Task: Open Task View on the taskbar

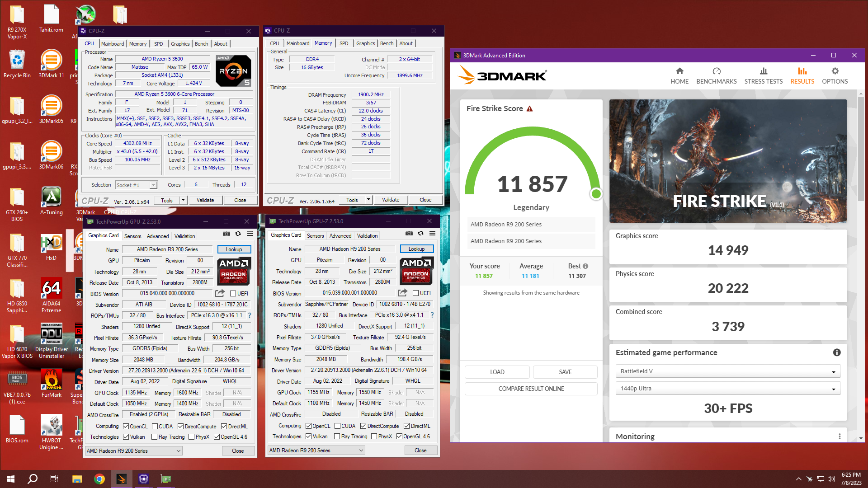Action: pos(54,479)
